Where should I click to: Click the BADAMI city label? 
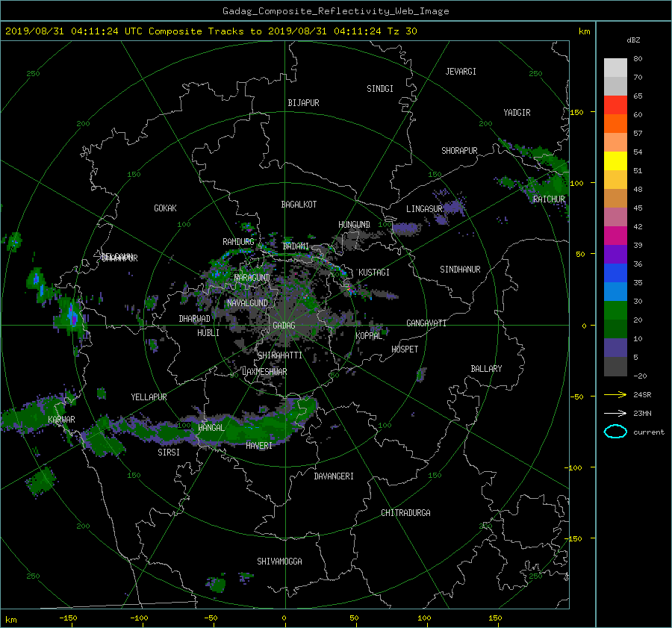(296, 246)
